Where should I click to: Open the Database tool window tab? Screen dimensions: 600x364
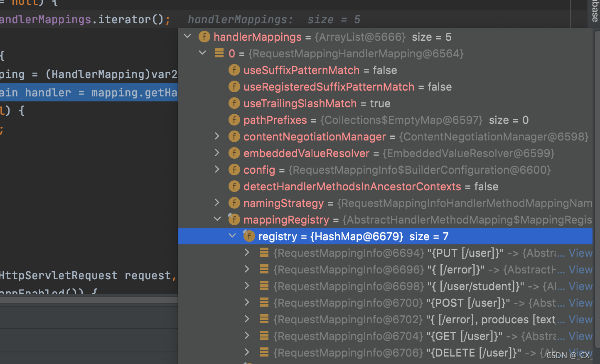pos(594,12)
